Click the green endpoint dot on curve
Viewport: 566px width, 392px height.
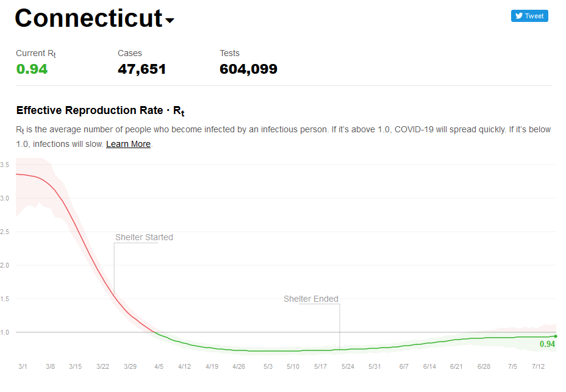click(x=556, y=336)
